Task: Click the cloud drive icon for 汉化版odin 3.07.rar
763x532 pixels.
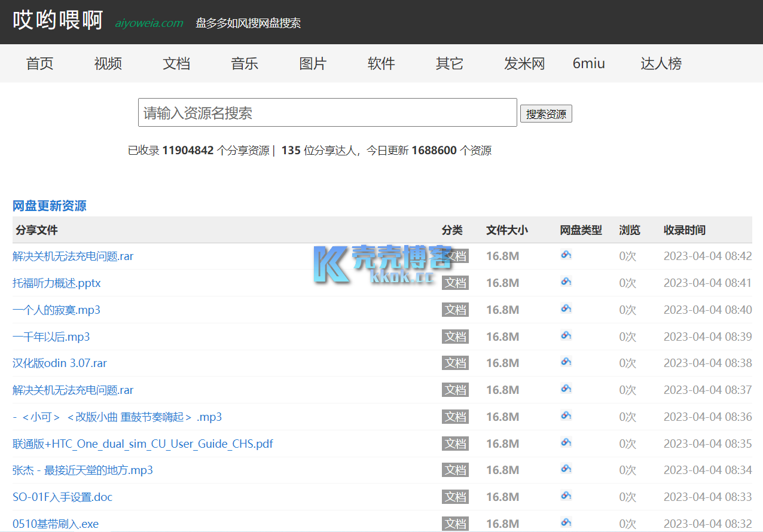Action: 566,362
